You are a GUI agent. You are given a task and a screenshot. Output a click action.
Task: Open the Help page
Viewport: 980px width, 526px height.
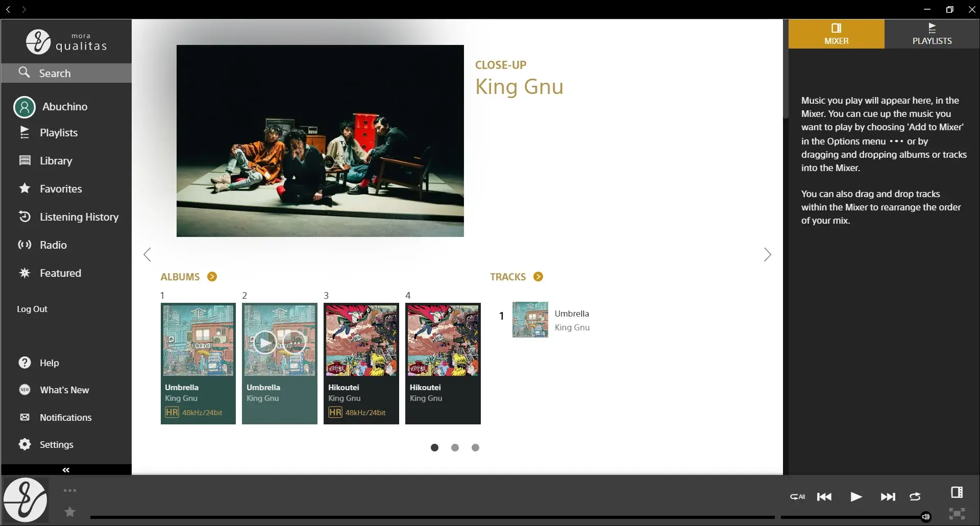pos(39,363)
